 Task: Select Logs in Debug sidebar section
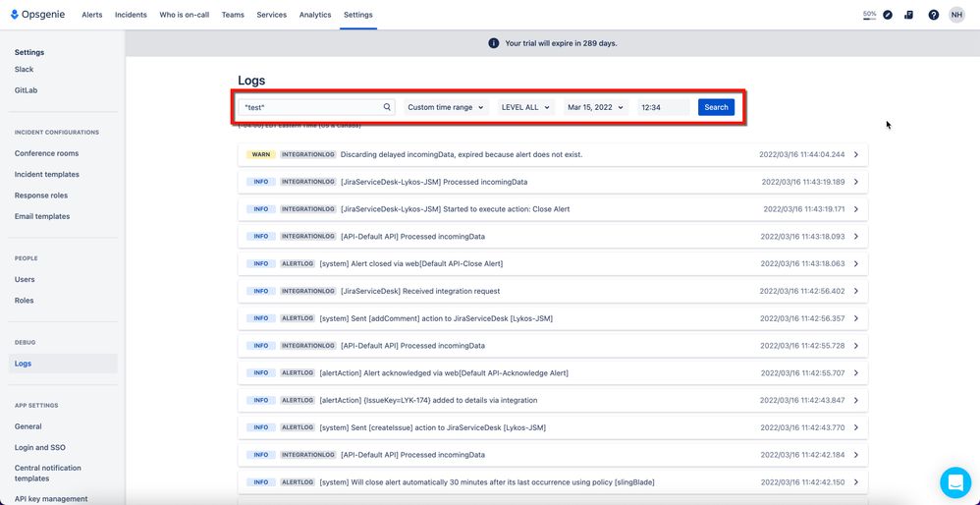click(x=63, y=364)
